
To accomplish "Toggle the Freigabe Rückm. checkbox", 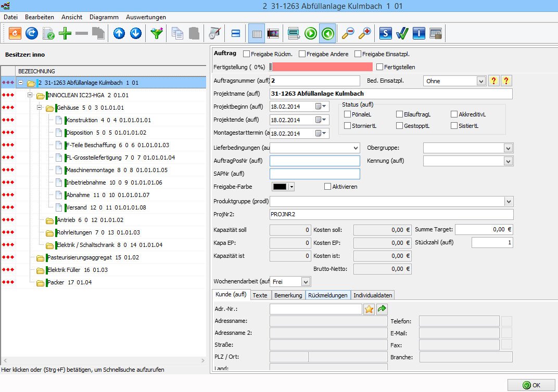I will click(x=247, y=54).
